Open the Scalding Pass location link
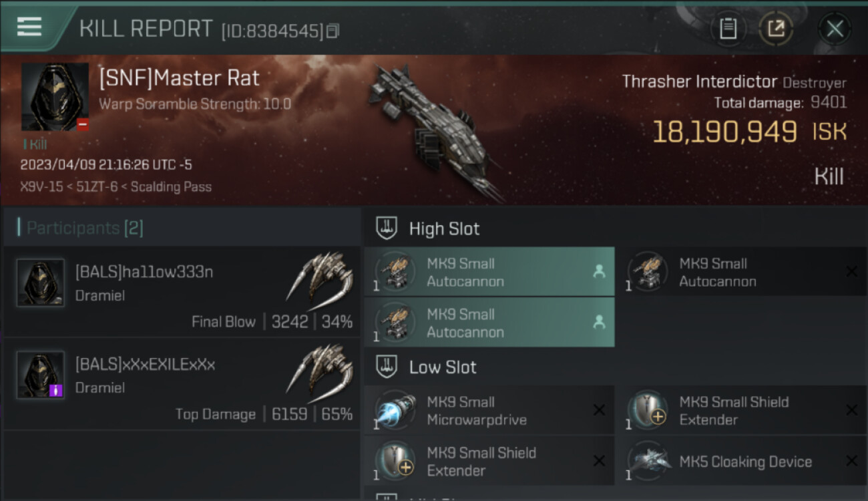The height and width of the screenshot is (501, 868). [x=171, y=187]
